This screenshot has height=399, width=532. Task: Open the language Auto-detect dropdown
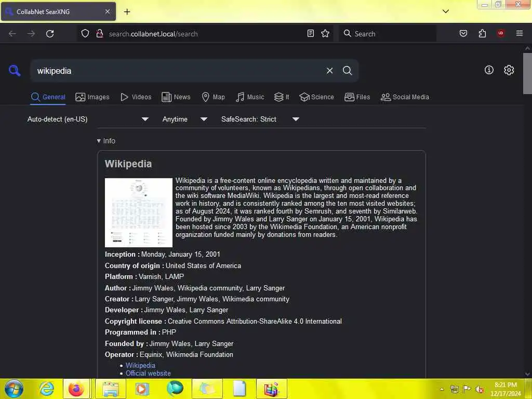point(88,119)
